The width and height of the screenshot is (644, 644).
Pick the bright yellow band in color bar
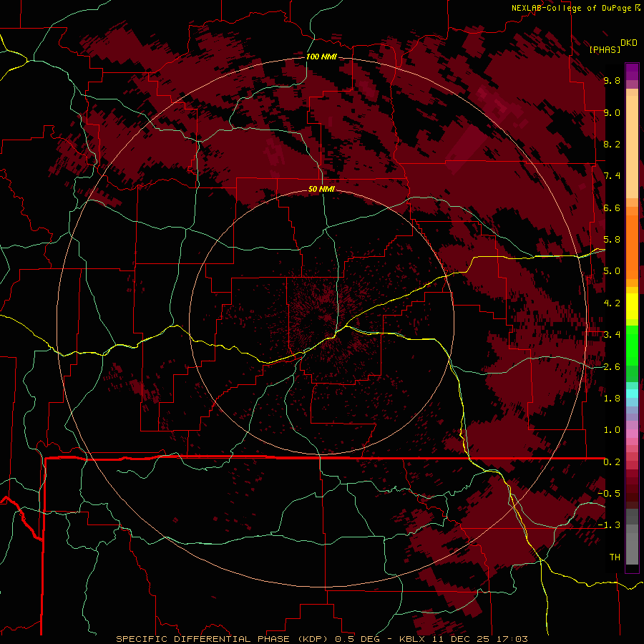click(632, 306)
